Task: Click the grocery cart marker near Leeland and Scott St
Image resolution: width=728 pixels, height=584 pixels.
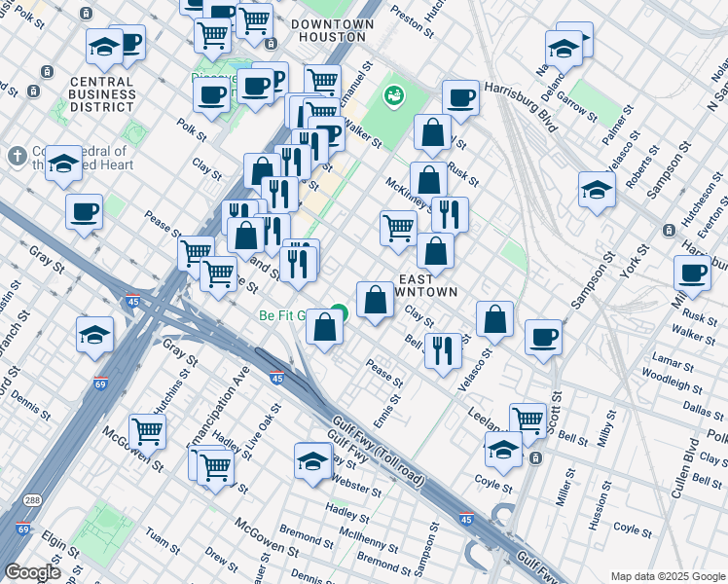Action: pos(528,421)
